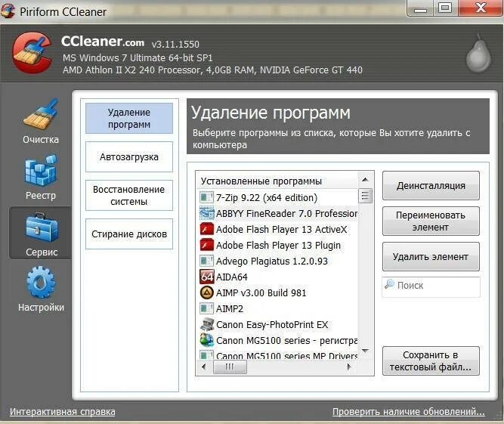
Task: Open the Очистка section brush icon
Action: (41, 114)
